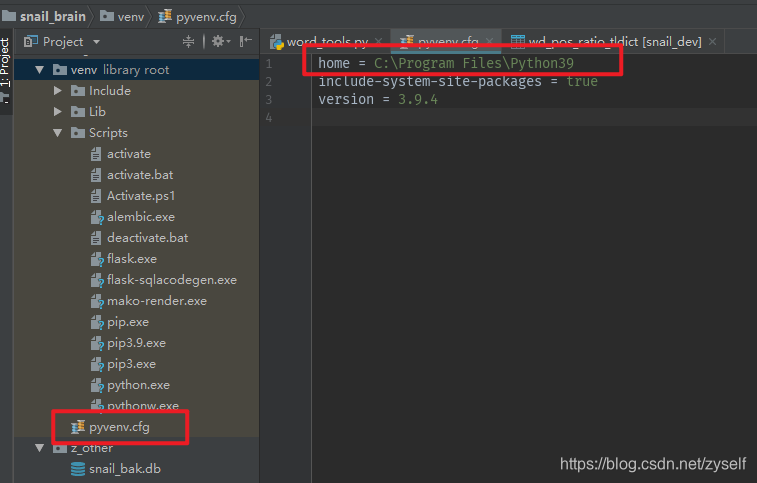Expand the Include folder

[x=57, y=91]
